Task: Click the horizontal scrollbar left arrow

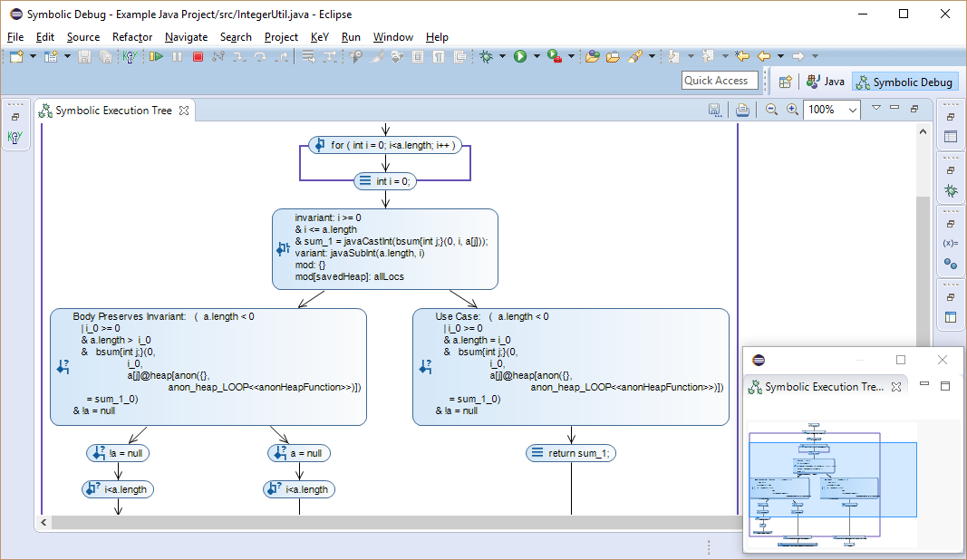Action: [44, 522]
